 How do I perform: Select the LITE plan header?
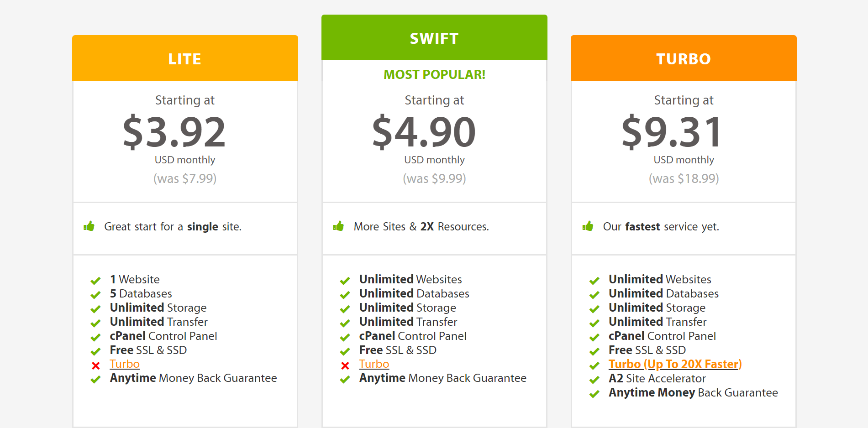pyautogui.click(x=184, y=58)
